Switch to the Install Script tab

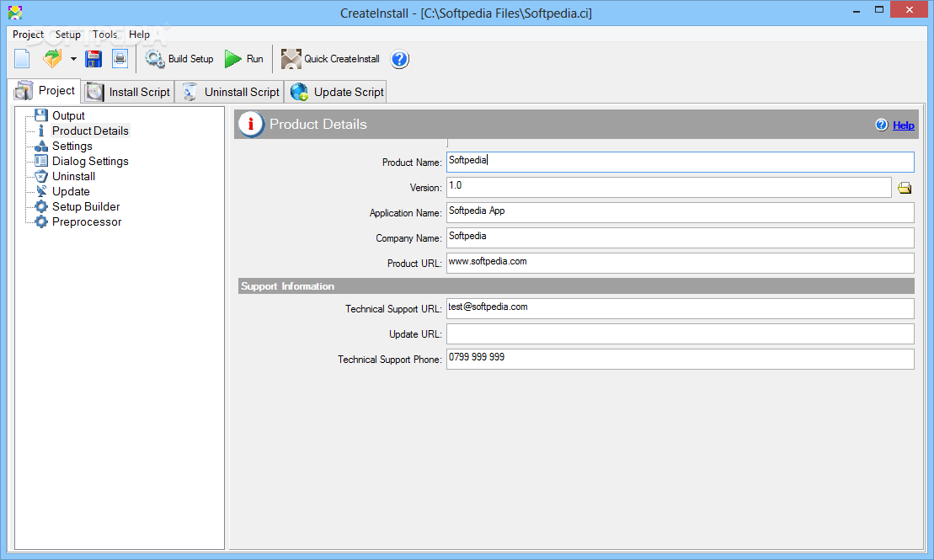128,92
